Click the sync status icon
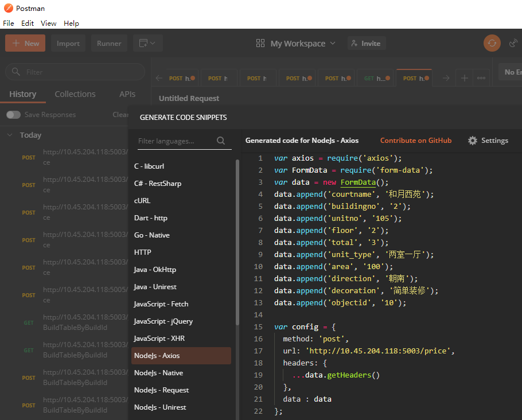This screenshot has height=420, width=522. coord(492,43)
